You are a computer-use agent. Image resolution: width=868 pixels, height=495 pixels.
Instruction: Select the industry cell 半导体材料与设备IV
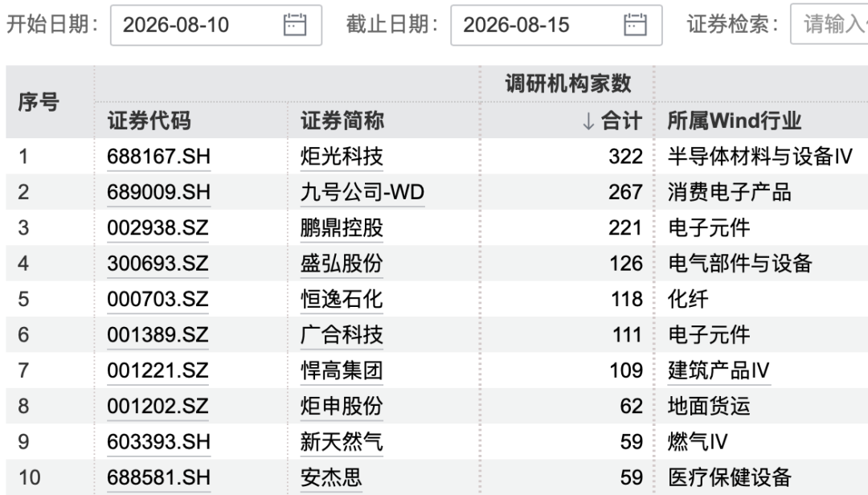click(x=760, y=157)
